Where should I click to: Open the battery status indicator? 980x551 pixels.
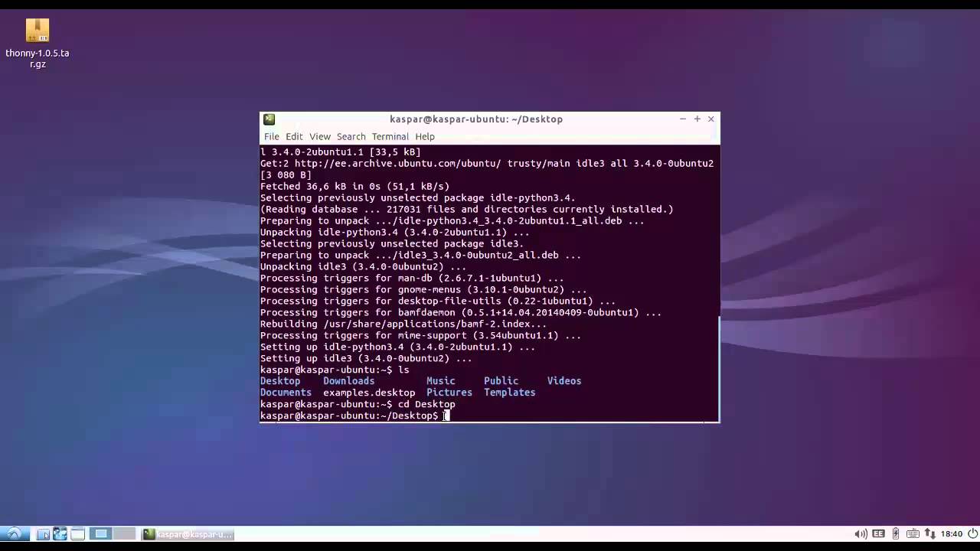(896, 533)
